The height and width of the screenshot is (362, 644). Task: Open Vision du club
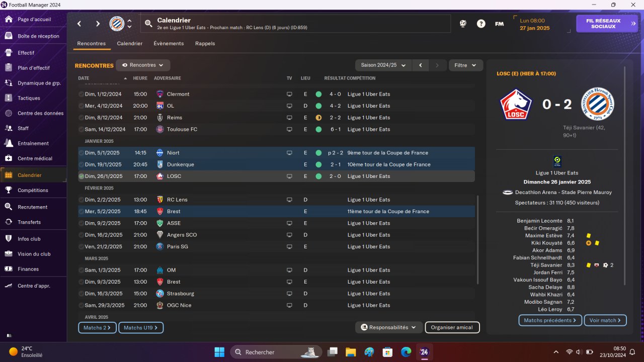33,254
